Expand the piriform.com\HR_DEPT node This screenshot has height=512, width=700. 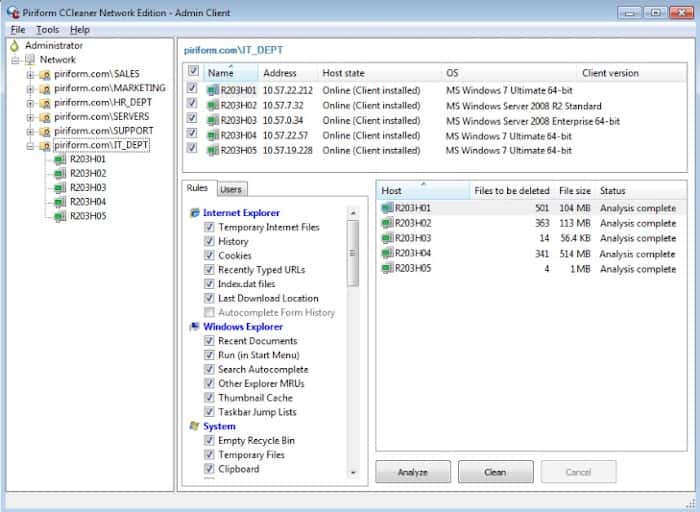(30, 103)
